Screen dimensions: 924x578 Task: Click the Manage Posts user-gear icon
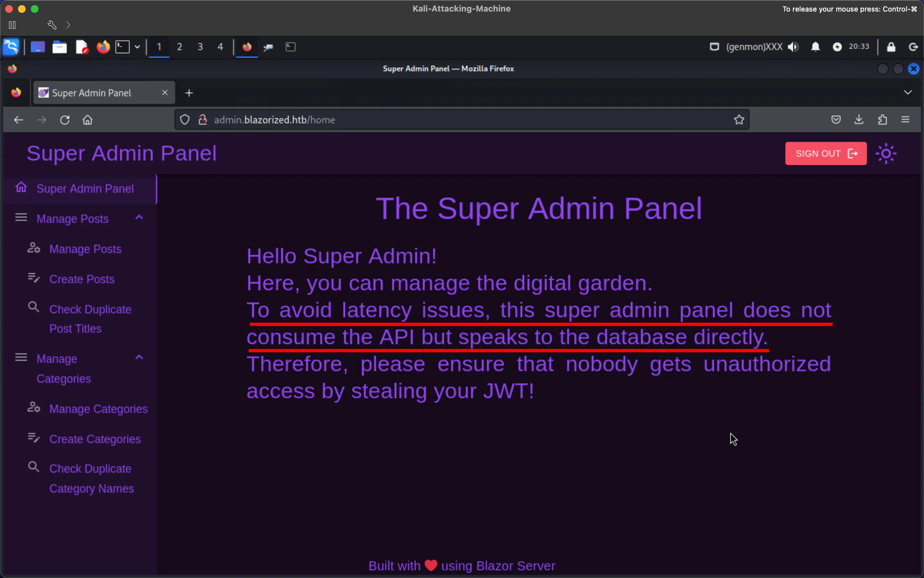click(x=34, y=248)
